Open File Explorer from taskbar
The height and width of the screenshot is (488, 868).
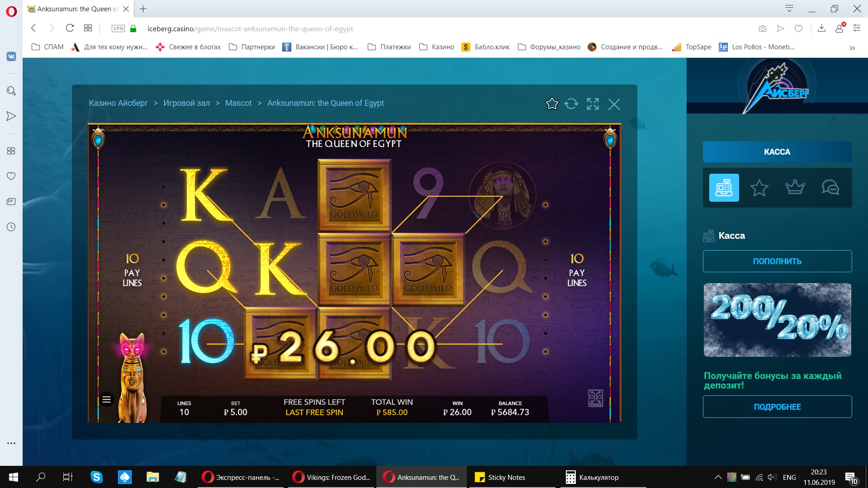[152, 477]
